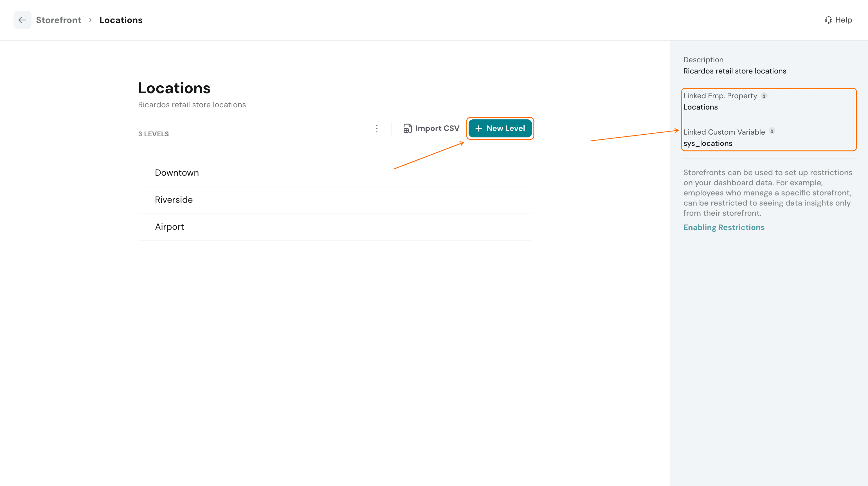868x486 pixels.
Task: Click the Locations page heading
Action: pyautogui.click(x=174, y=88)
